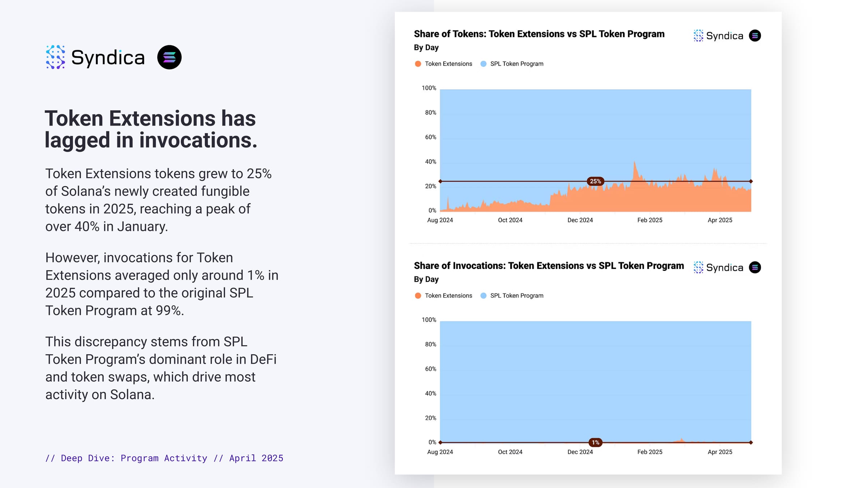
Task: Toggle SPL Token Program legend in invocations chart
Action: tap(512, 295)
